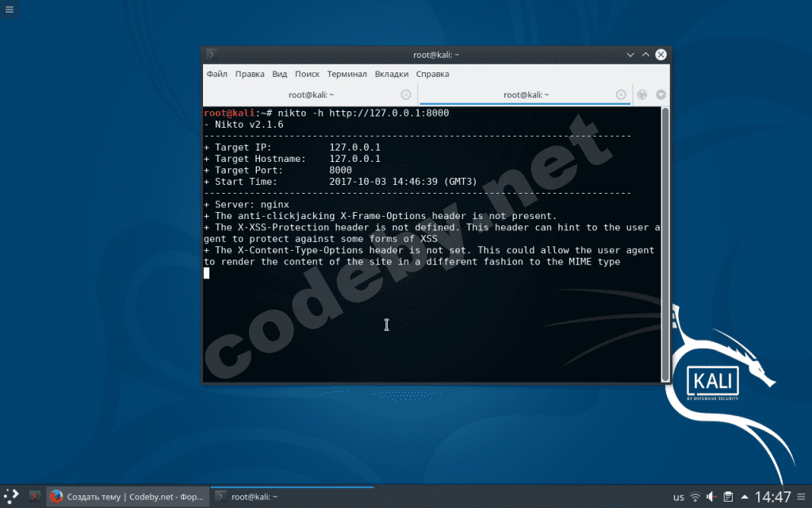Expand hidden system tray icons arrow

(x=744, y=497)
